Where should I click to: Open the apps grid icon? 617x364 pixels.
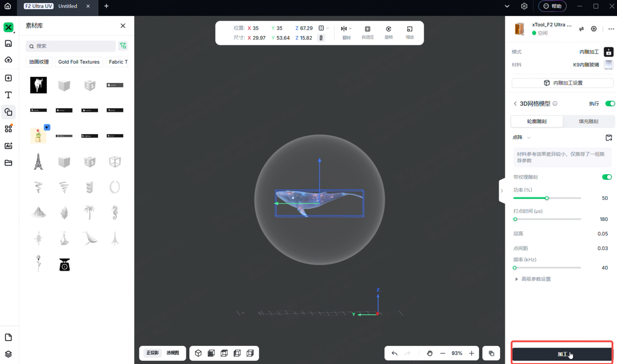pyautogui.click(x=8, y=129)
